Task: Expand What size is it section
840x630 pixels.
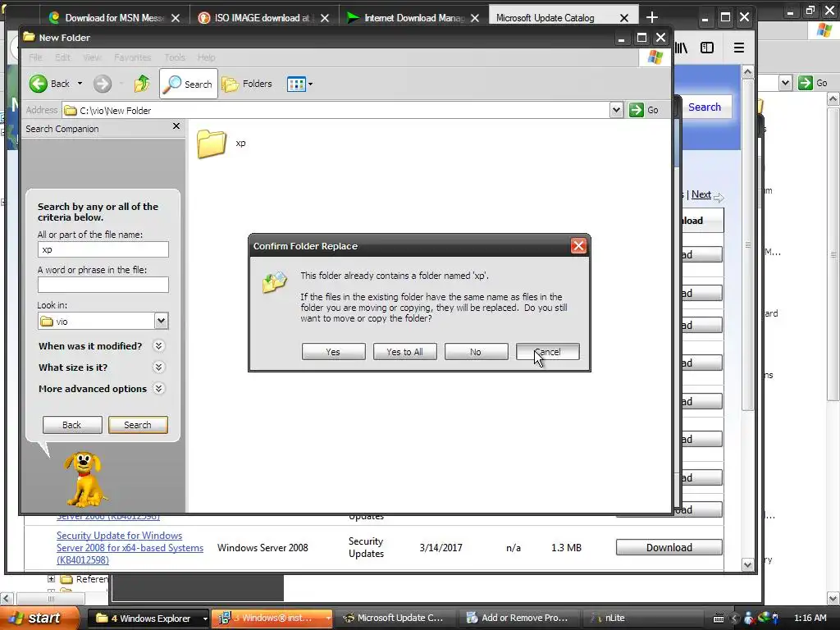Action: pyautogui.click(x=158, y=367)
